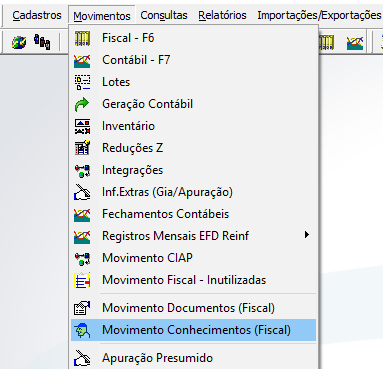Viewport: 383px width, 369px height.
Task: Choose Apuração Presumido entry
Action: [193, 358]
